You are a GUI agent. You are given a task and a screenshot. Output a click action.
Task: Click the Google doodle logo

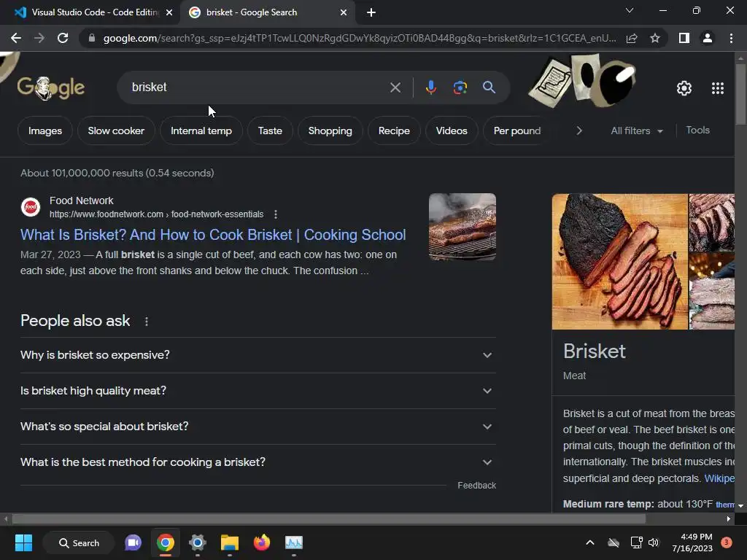click(51, 87)
